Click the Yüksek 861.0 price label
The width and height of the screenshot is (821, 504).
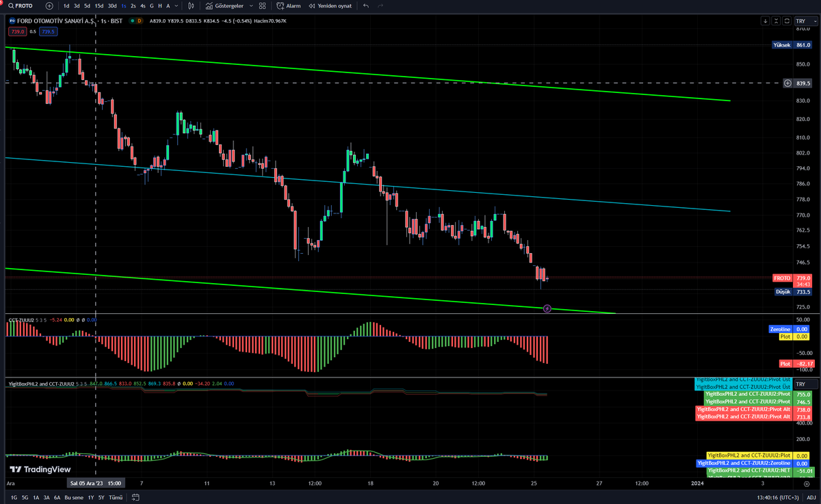point(792,44)
